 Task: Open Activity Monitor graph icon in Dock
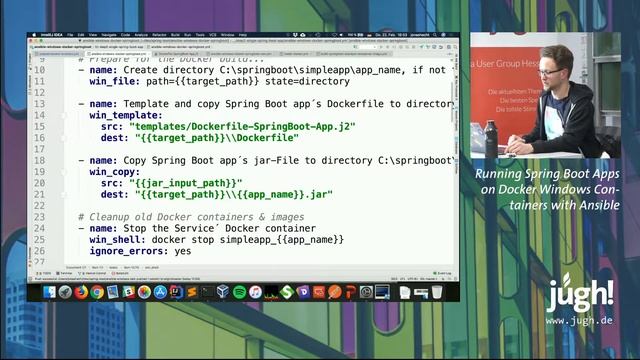(271, 292)
